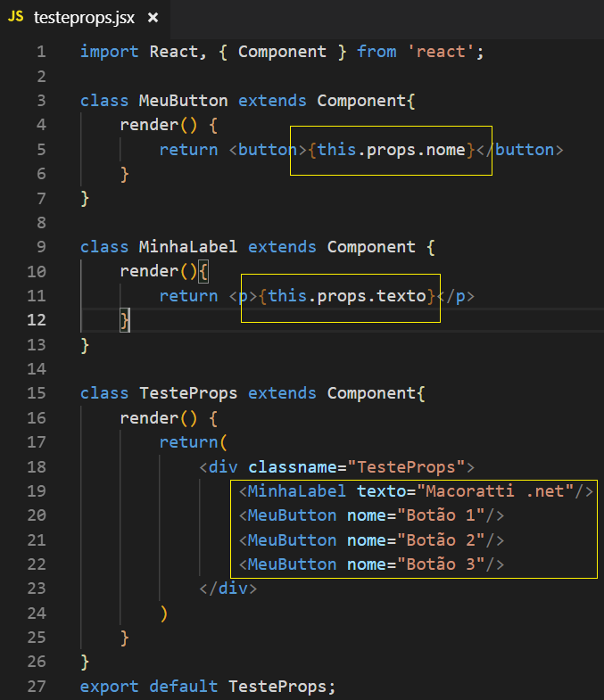604x700 pixels.
Task: Click 'export default TesteProps;' statement
Action: (x=208, y=686)
